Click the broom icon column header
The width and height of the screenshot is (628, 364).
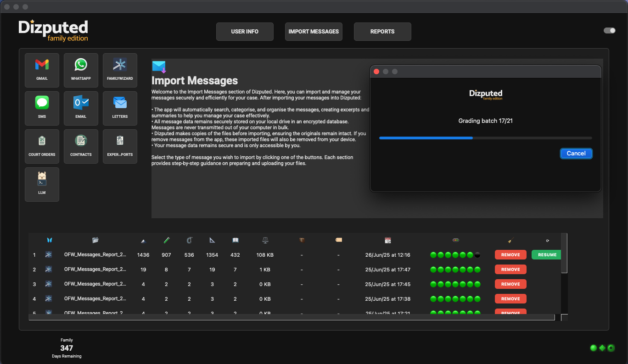[x=510, y=240]
